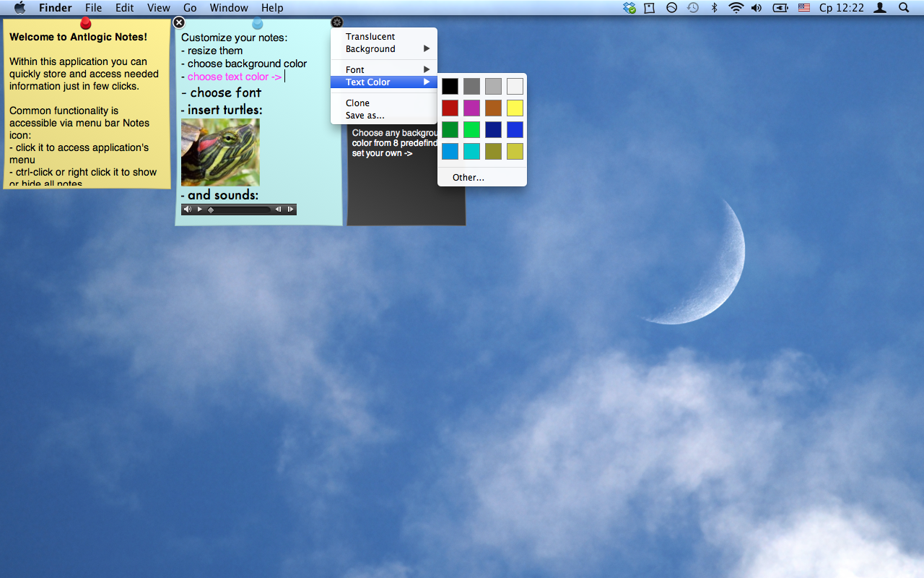This screenshot has height=578, width=924.
Task: Mute the sound player volume icon
Action: point(188,210)
